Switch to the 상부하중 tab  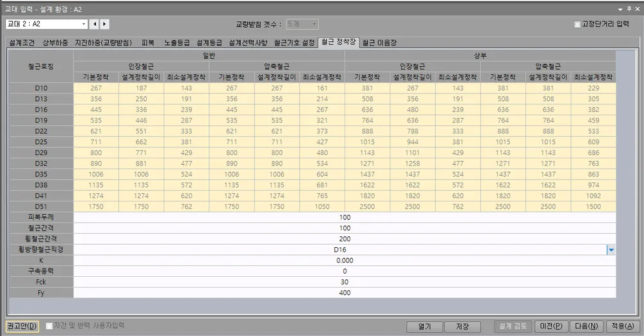55,42
